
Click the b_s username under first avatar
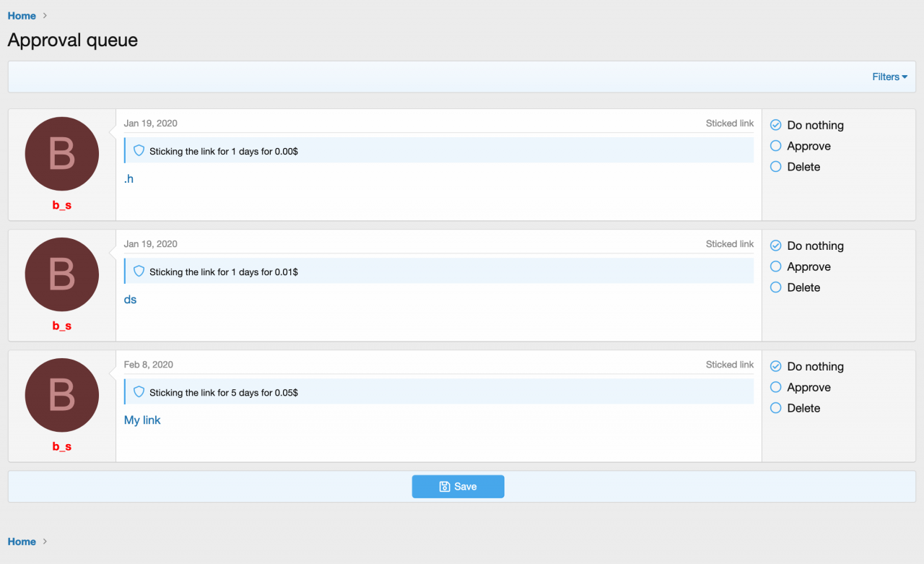(62, 205)
